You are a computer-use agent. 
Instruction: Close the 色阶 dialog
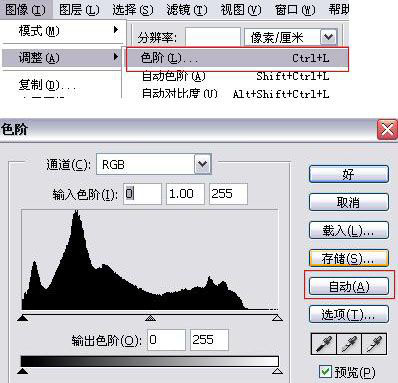(x=387, y=129)
